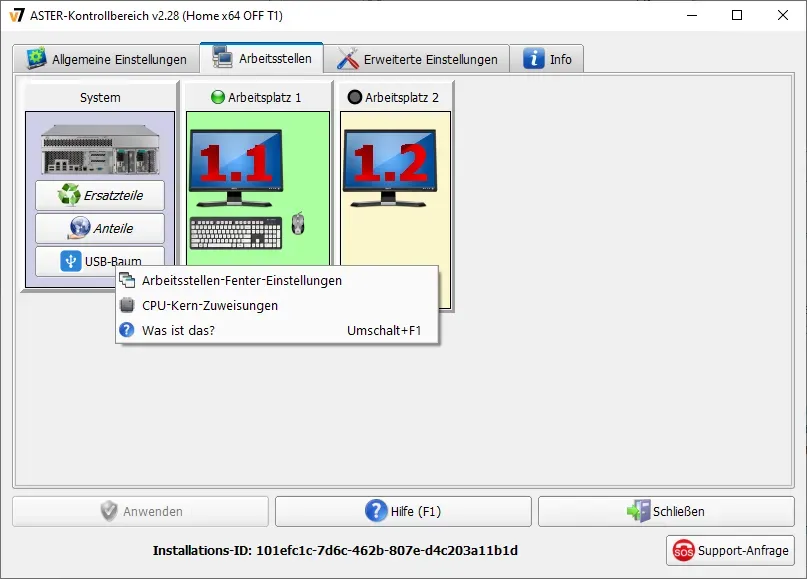Select the keyboard icon in Arbeitsplatz 1

coord(236,232)
